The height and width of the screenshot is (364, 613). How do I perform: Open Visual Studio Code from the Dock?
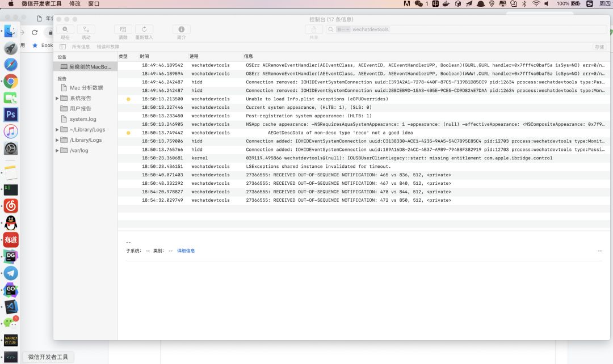11,307
